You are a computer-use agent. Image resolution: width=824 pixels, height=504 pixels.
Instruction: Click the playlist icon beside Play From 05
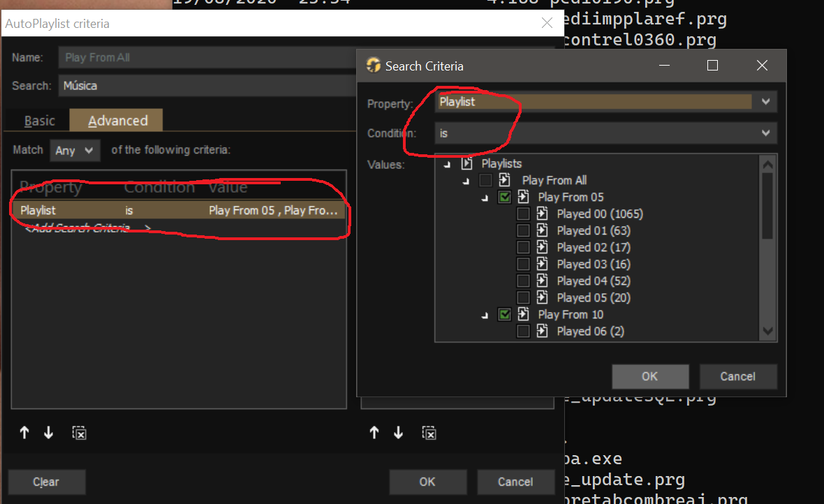tap(524, 197)
